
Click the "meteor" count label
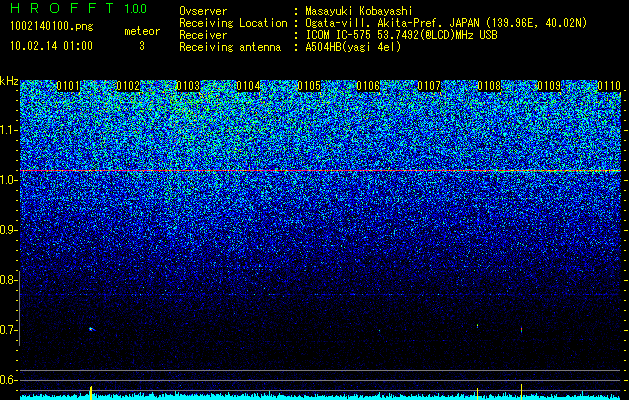142,31
